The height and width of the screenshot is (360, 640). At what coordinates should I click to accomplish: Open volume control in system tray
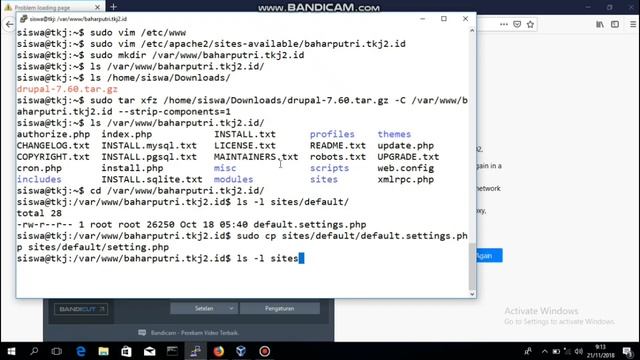point(578,351)
